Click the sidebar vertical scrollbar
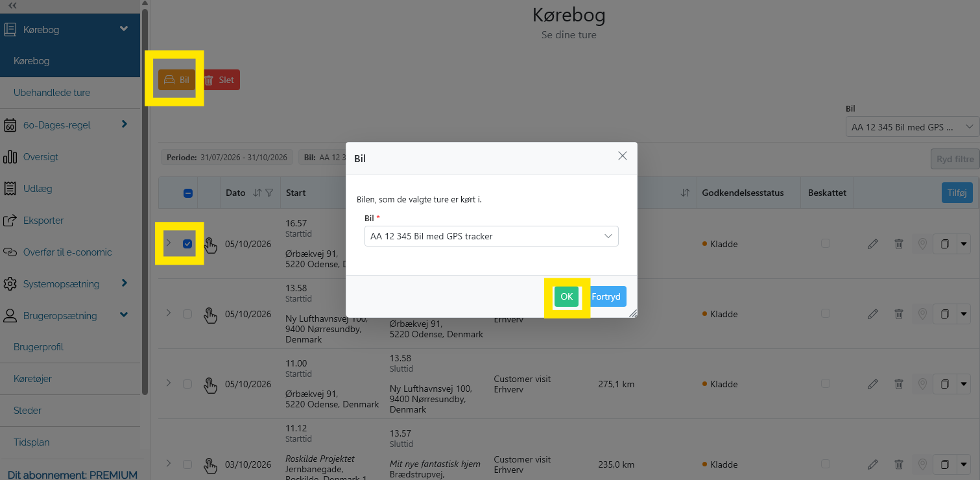The height and width of the screenshot is (480, 980). [145, 201]
